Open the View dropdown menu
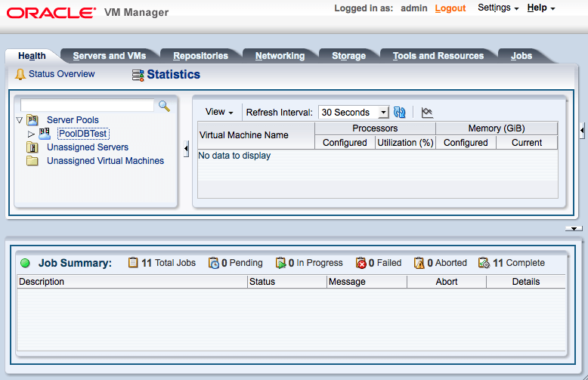The width and height of the screenshot is (588, 380). click(219, 112)
